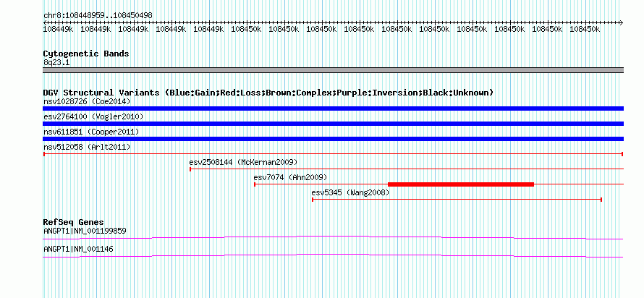Select the esv5345 (Wang2008) red variant line
The height and width of the screenshot is (298, 644).
pos(457,200)
